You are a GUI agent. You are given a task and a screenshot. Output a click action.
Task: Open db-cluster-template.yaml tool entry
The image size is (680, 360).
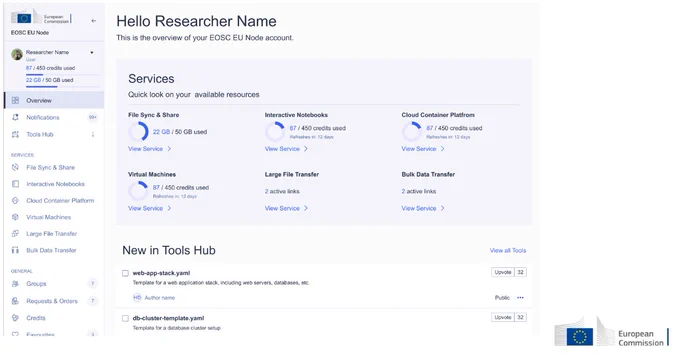click(168, 318)
